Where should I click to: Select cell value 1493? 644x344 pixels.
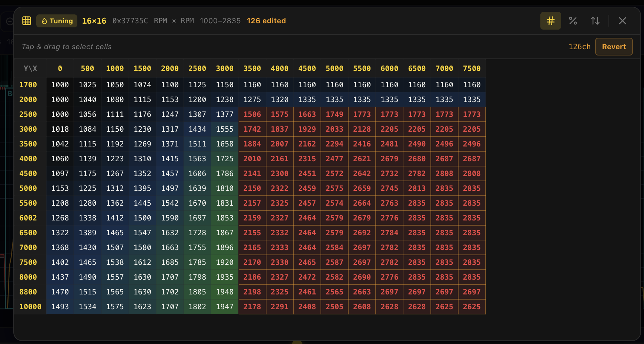pos(60,307)
